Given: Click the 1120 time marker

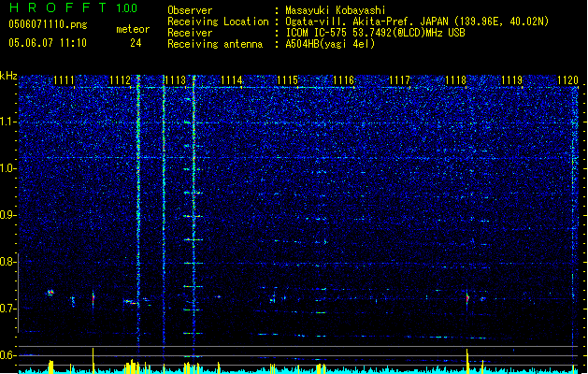Looking at the screenshot, I should [x=567, y=80].
